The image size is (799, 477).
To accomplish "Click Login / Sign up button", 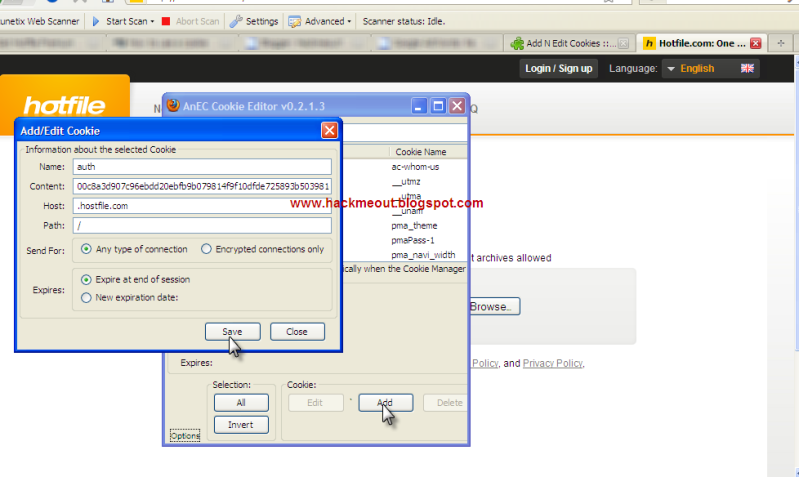I will tap(558, 68).
